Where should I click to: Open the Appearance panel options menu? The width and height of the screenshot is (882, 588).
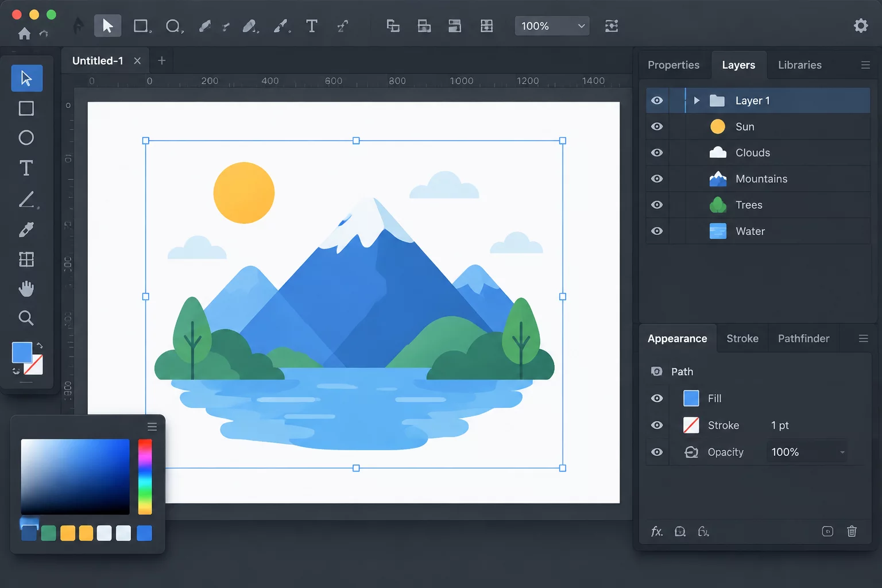click(x=863, y=339)
